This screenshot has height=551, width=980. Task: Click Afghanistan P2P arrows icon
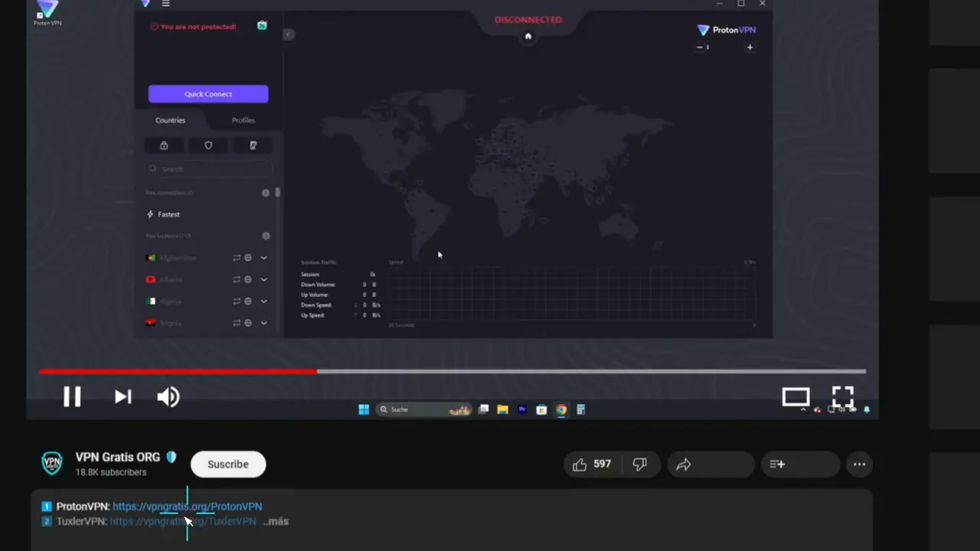pos(237,258)
